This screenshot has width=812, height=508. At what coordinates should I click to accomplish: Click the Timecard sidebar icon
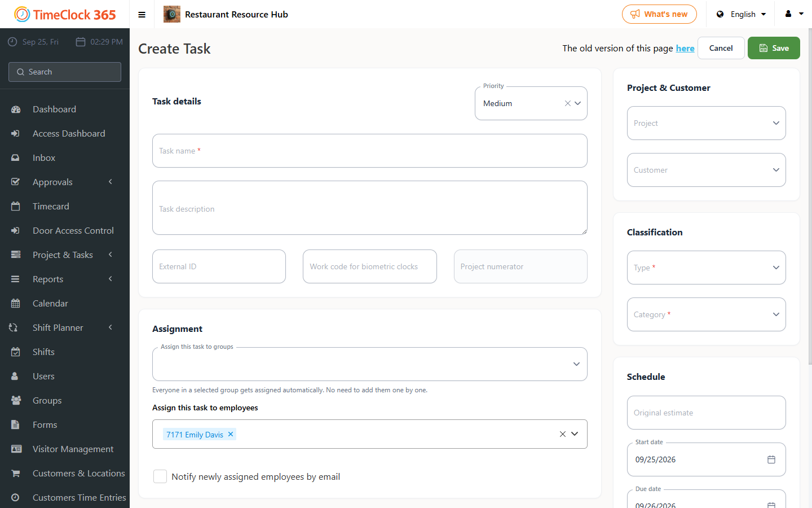tap(16, 207)
